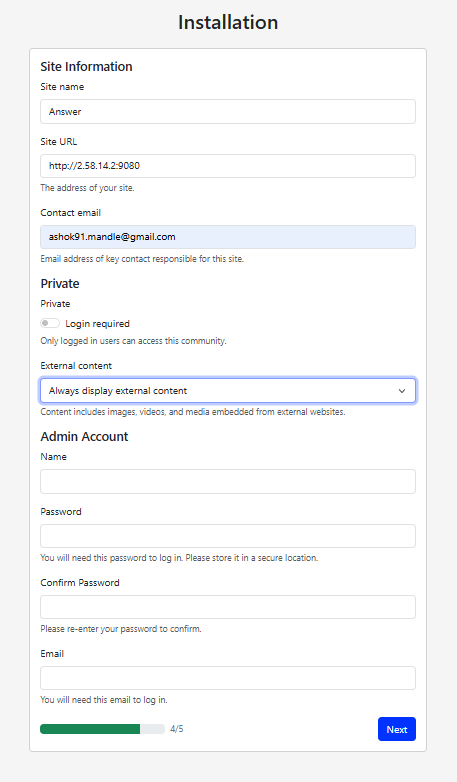
Task: Click the 'Confirm Password' field label
Action: pos(80,583)
